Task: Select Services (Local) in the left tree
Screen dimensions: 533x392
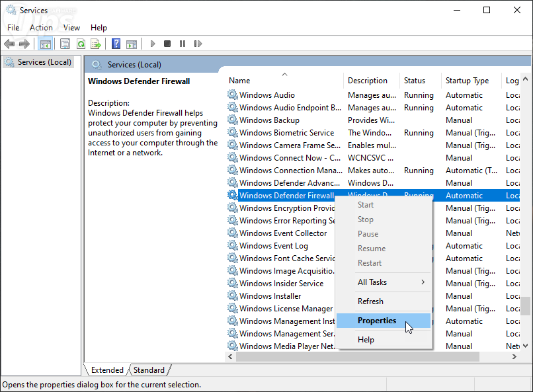Action: 44,62
